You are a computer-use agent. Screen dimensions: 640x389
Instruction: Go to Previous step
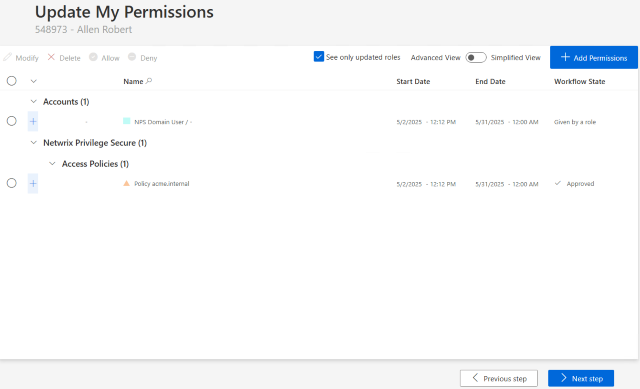coord(499,378)
